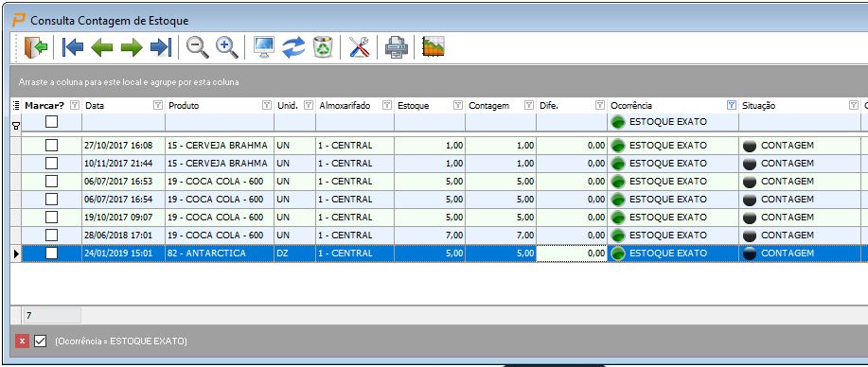Click the exit door icon in toolbar
Viewport: 868px width, 367px height.
click(x=35, y=47)
